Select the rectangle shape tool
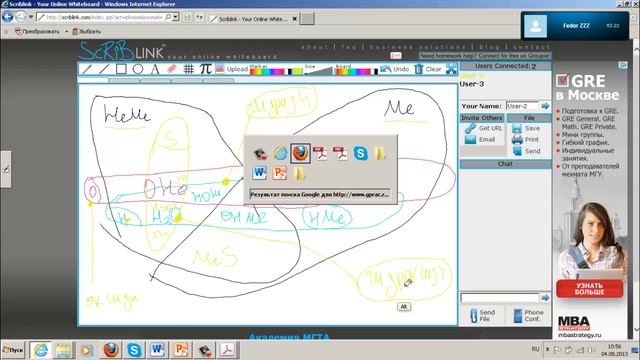Screen dimensions: 640x360 [121, 69]
